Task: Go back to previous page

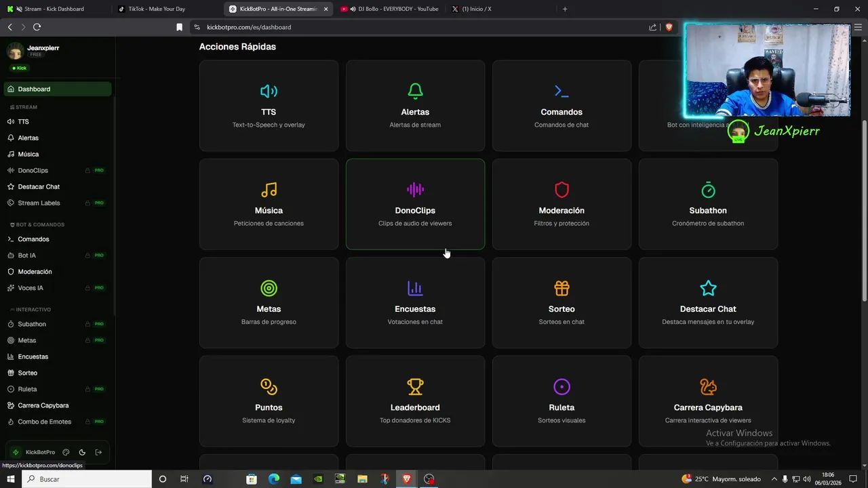Action: [x=9, y=27]
